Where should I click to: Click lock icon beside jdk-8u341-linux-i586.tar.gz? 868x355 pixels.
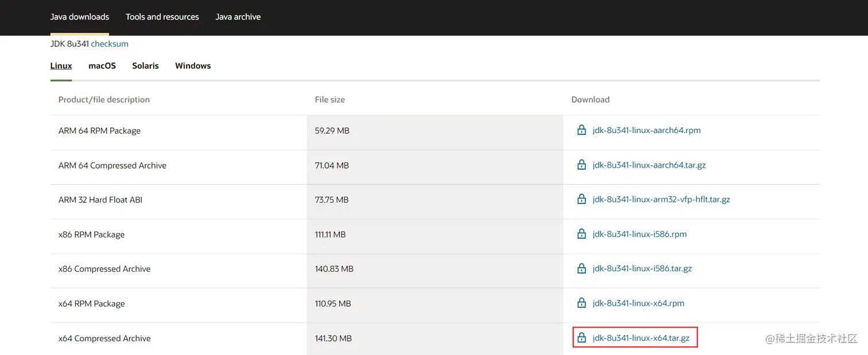coord(582,268)
